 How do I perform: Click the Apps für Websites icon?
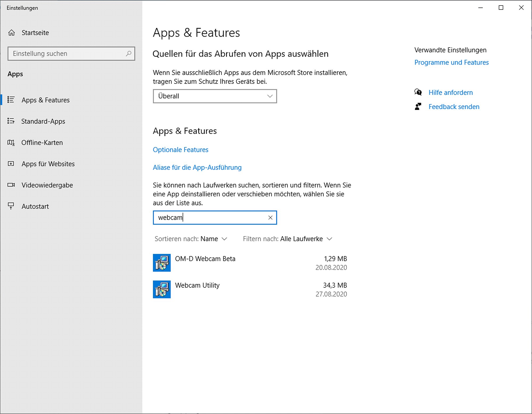pyautogui.click(x=11, y=164)
